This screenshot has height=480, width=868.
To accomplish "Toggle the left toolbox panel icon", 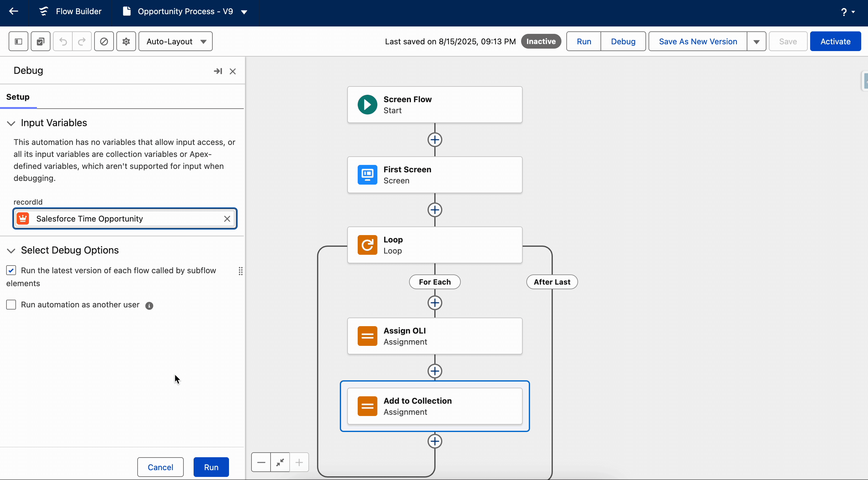I will point(18,42).
